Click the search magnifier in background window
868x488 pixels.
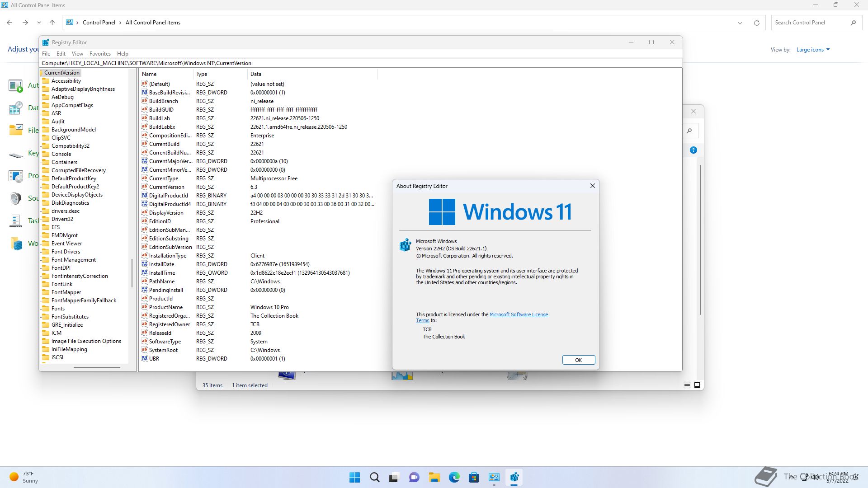689,131
